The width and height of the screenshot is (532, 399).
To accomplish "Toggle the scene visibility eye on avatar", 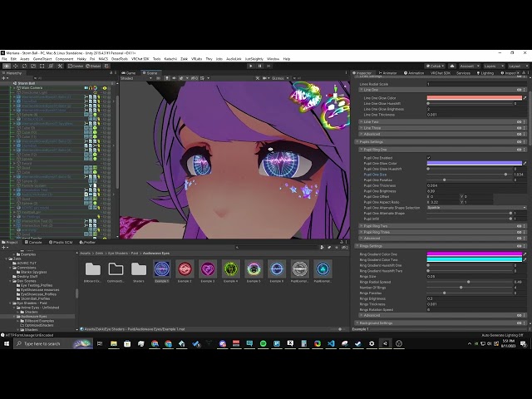I will (270, 150).
